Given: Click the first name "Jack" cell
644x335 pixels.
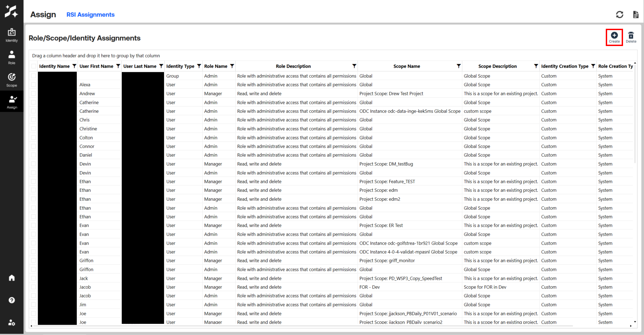Looking at the screenshot, I should pos(99,278).
